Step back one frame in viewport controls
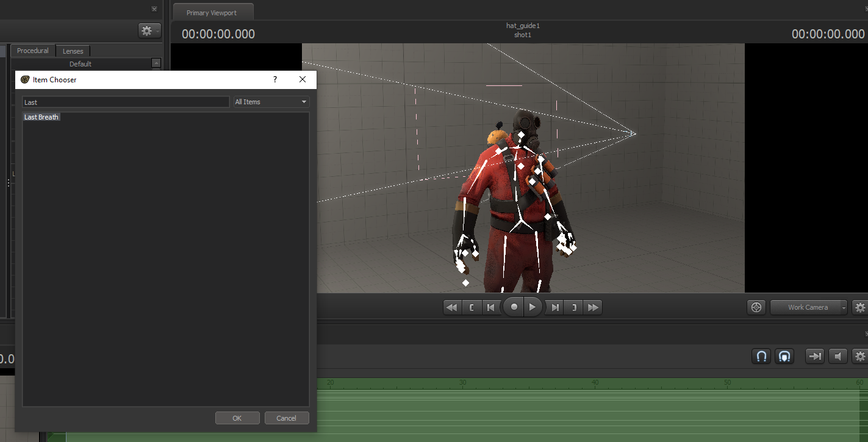Screen dimensions: 868x442 (490, 307)
